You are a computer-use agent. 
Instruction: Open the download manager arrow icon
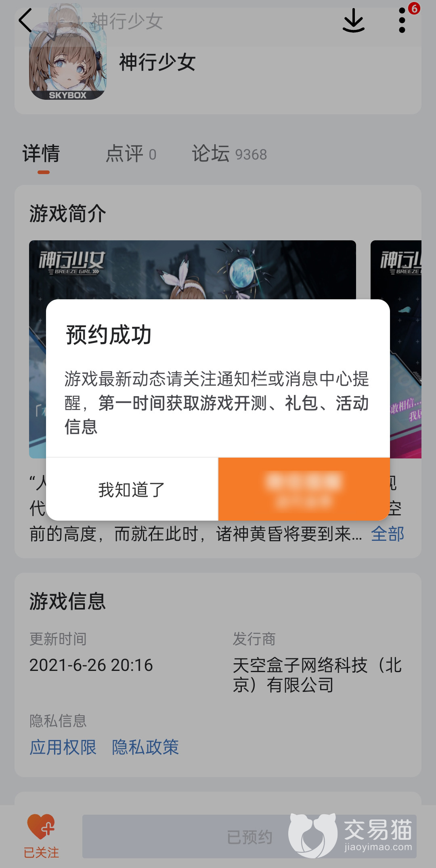pos(354,20)
